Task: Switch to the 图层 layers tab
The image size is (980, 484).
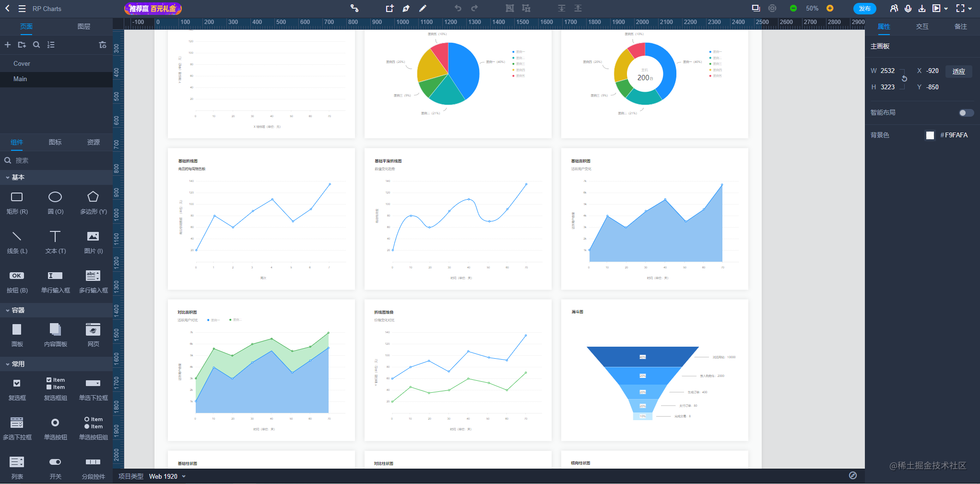Action: (x=84, y=26)
